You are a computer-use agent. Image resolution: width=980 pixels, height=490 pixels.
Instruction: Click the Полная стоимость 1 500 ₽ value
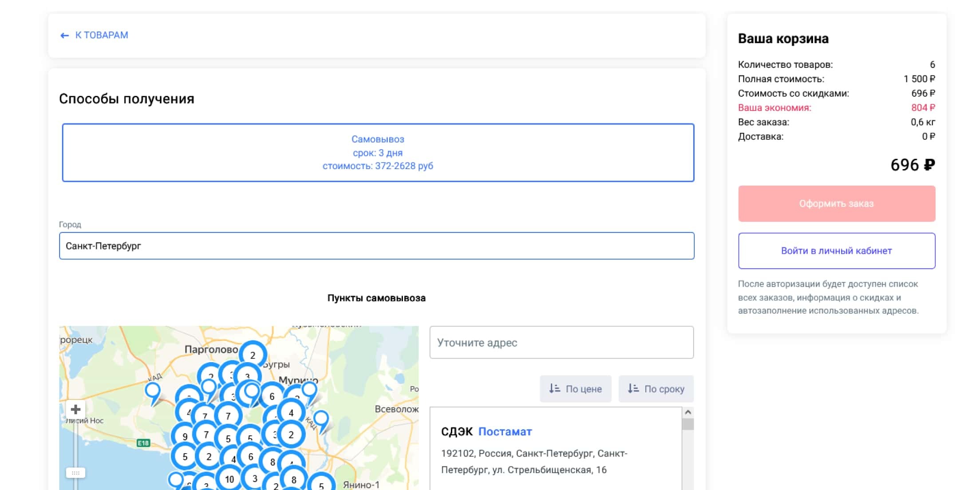[x=919, y=79]
